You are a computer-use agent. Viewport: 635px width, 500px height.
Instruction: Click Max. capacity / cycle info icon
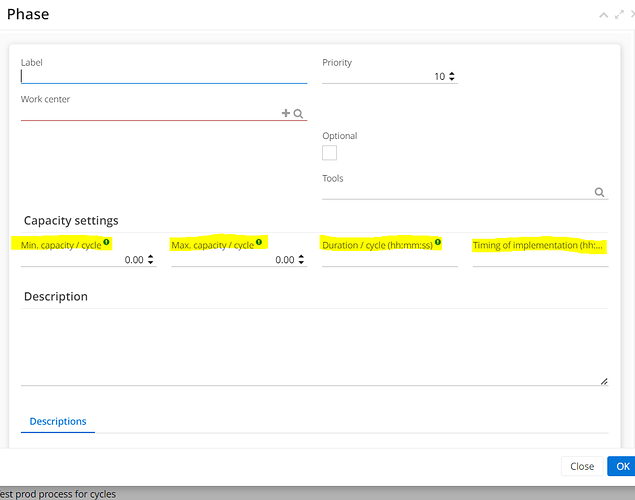pos(259,242)
